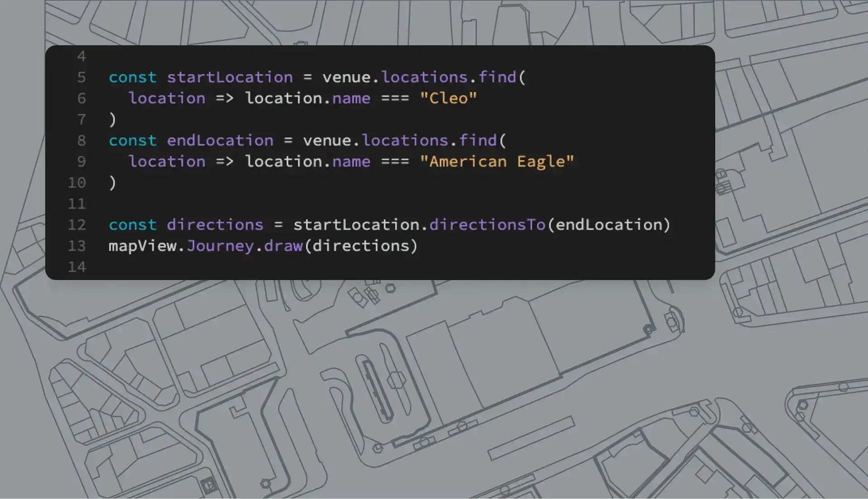Click line number 12 in the code gutter
868x499 pixels.
[77, 225]
